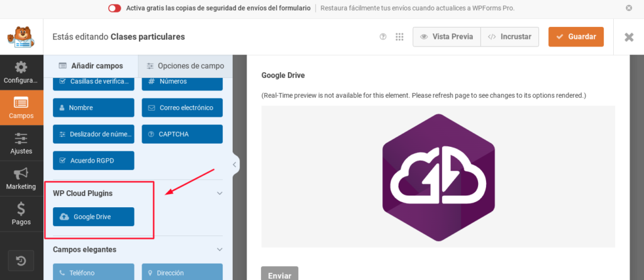Click the WPForms Pro upgrade notice text

(418, 8)
